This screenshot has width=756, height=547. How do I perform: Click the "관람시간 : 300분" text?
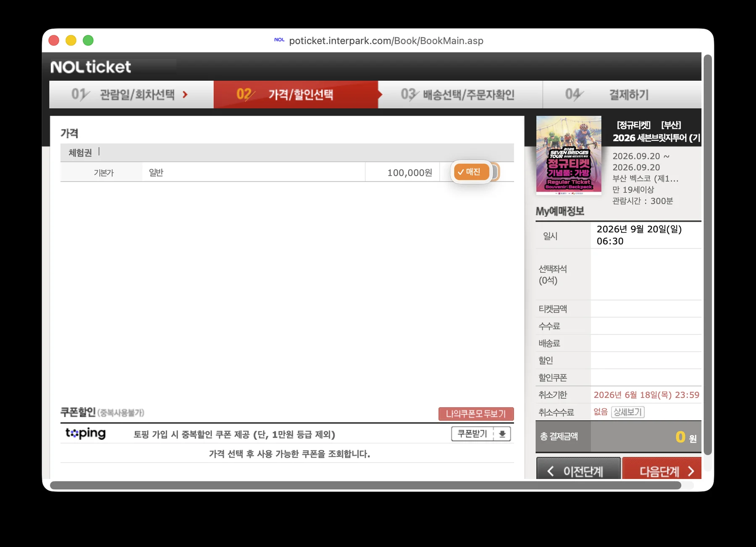point(643,201)
